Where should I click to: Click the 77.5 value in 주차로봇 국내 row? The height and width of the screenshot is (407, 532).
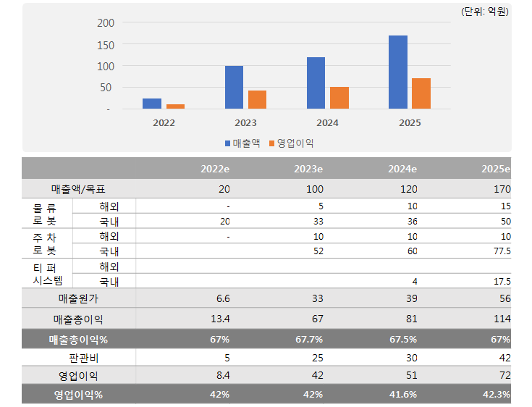pos(500,251)
